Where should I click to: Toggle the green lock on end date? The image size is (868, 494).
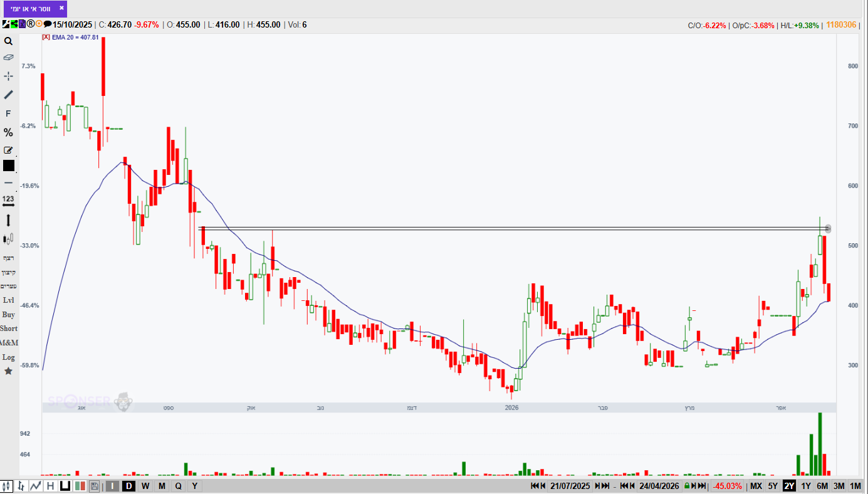click(687, 486)
